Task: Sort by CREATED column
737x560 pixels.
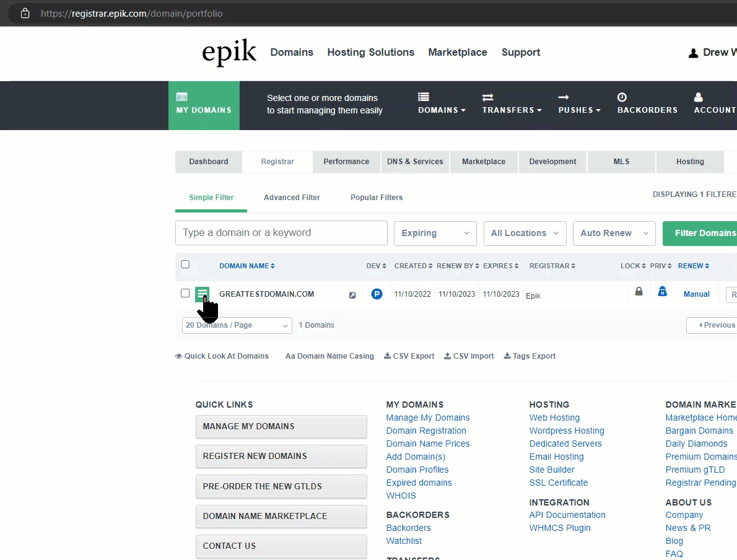Action: click(413, 266)
